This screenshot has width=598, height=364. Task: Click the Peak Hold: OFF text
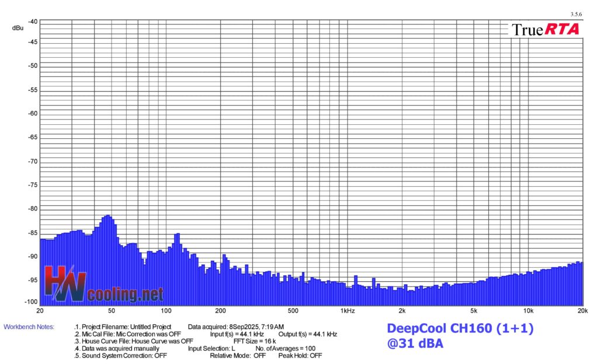(300, 355)
